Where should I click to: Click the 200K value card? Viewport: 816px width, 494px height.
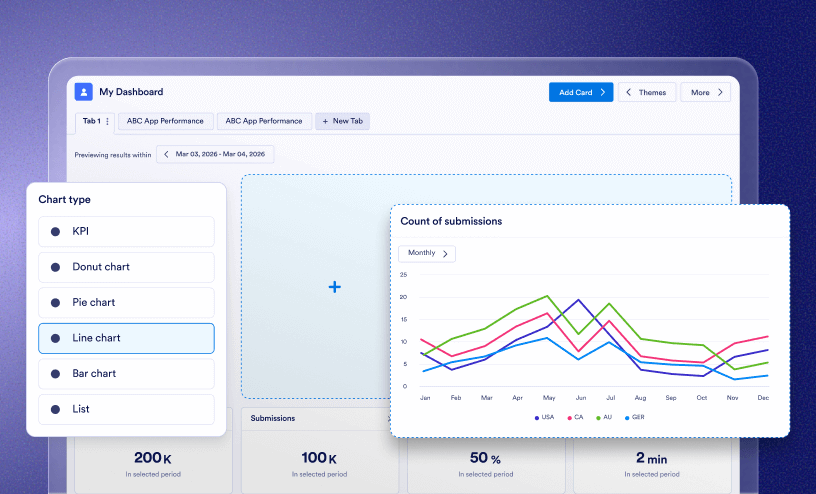153,458
